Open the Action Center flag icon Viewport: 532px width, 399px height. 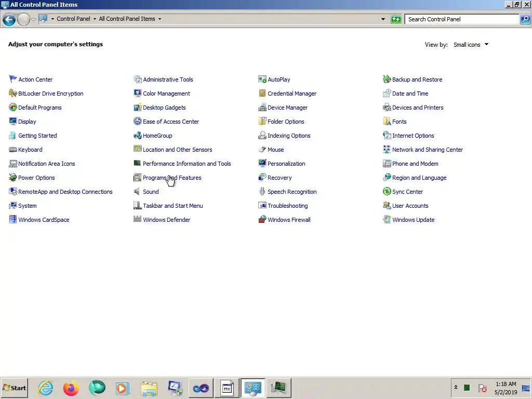(x=13, y=79)
